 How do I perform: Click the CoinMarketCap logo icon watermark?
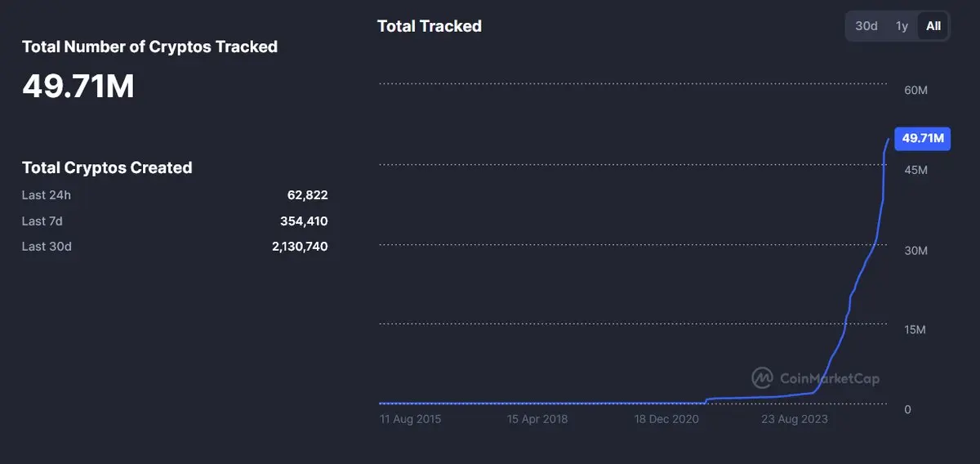pos(763,378)
